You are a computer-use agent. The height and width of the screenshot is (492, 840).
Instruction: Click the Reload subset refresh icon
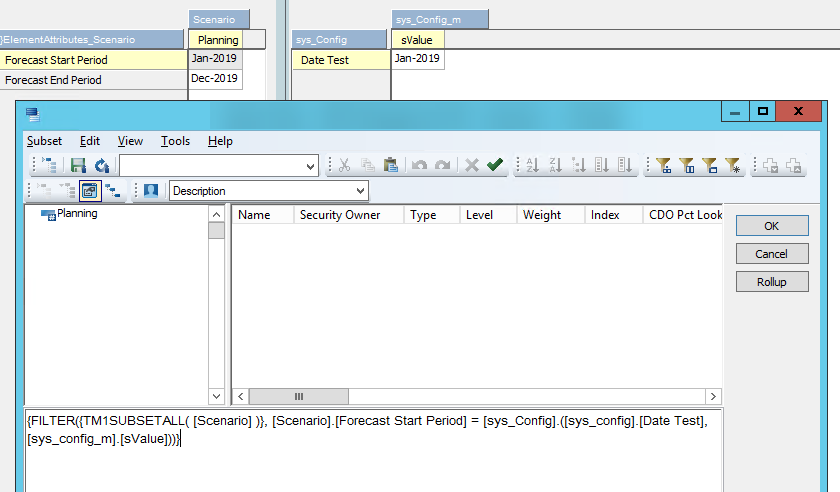pos(102,165)
